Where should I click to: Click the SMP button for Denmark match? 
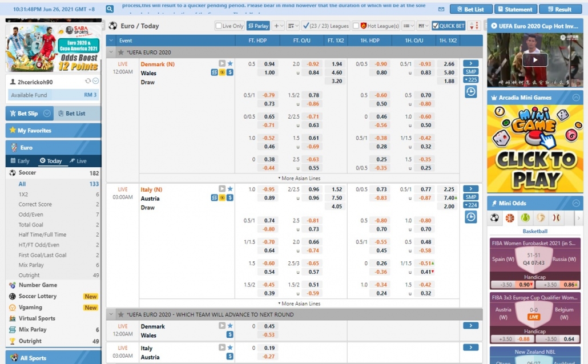tap(470, 71)
